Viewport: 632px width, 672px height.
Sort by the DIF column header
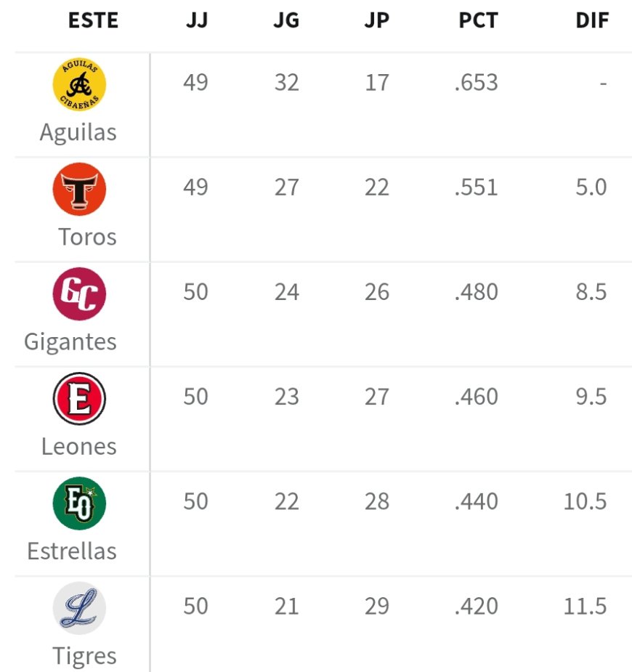click(x=592, y=20)
